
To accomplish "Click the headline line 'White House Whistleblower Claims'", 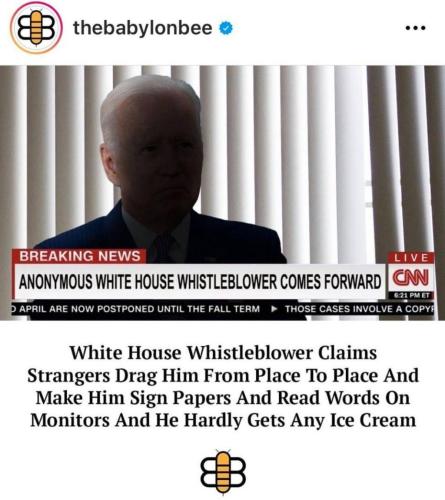I will click(x=223, y=353).
